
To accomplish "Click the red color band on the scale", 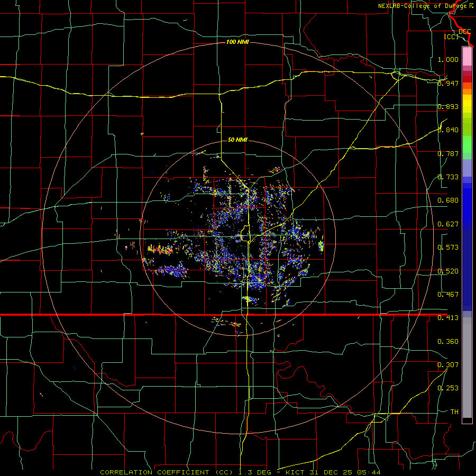I will pos(467,79).
